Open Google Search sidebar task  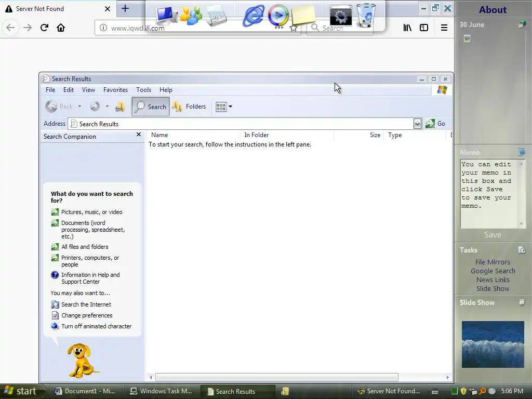493,271
